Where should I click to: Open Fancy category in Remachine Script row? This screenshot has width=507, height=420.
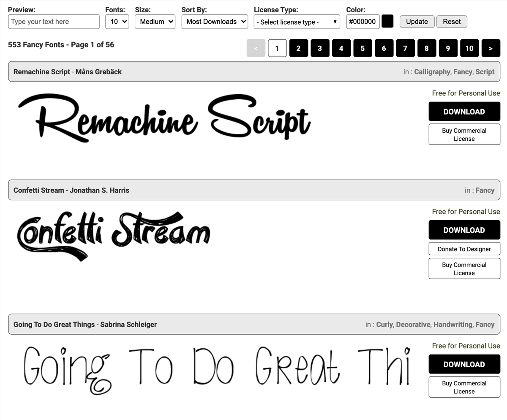click(x=463, y=72)
